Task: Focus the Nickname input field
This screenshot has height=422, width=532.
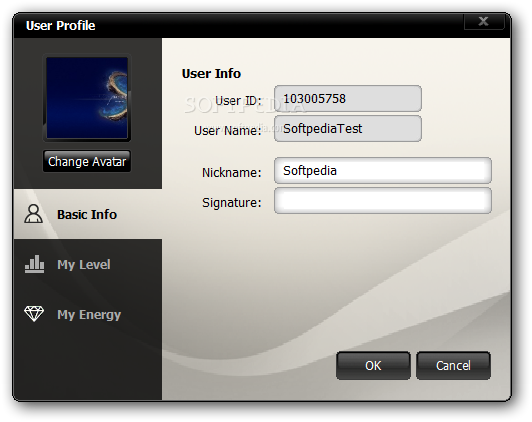Action: point(383,171)
